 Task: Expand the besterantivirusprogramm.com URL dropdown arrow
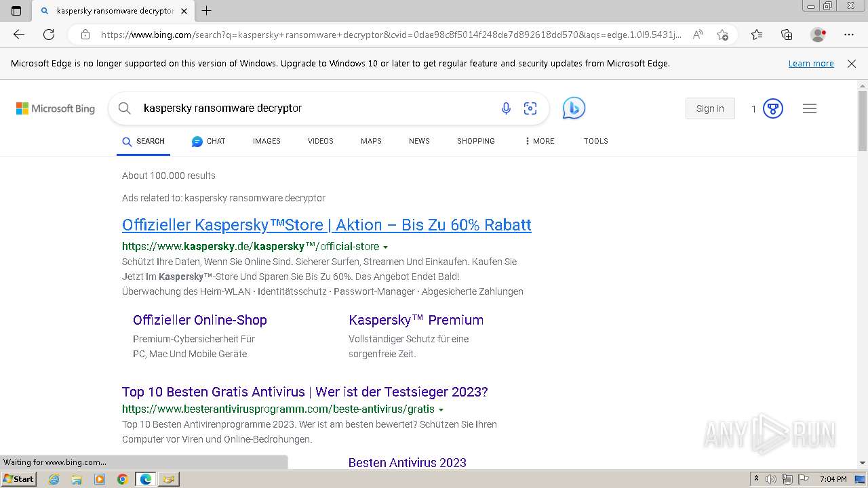pos(441,410)
